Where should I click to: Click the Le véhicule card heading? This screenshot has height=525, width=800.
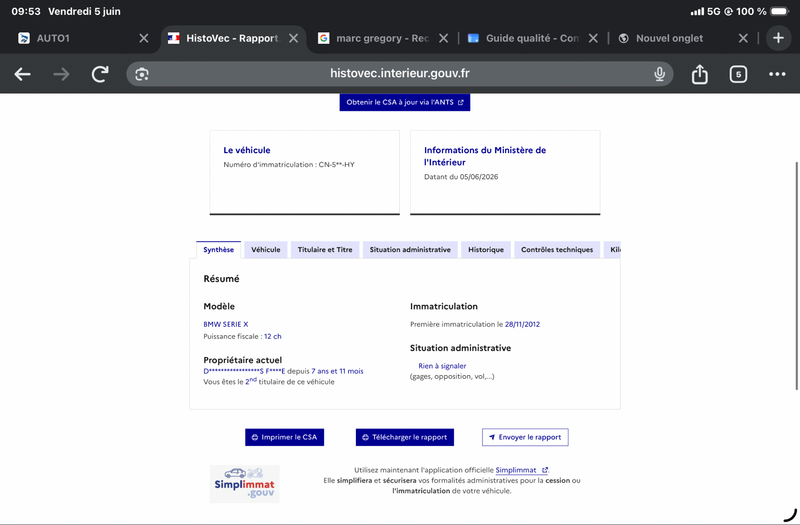click(x=247, y=150)
